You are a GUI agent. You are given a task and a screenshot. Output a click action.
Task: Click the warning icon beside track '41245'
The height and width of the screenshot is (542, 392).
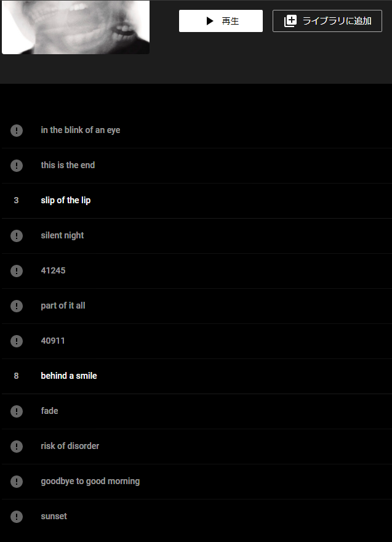pos(17,270)
